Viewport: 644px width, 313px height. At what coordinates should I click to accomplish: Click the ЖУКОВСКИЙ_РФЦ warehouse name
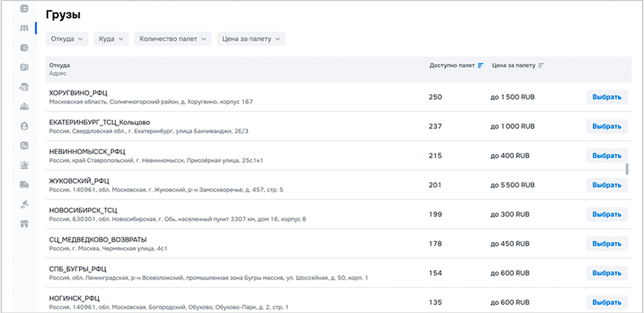[x=79, y=181]
